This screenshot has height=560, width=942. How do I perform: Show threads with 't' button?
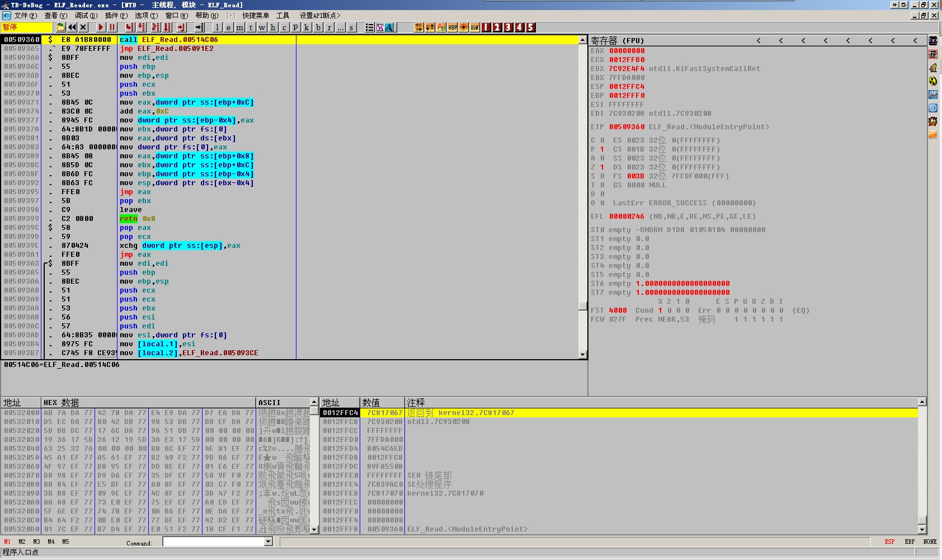click(251, 27)
